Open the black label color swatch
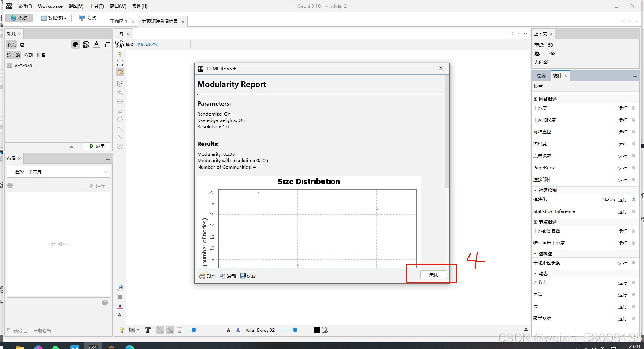Image resolution: width=644 pixels, height=349 pixels. tap(316, 330)
